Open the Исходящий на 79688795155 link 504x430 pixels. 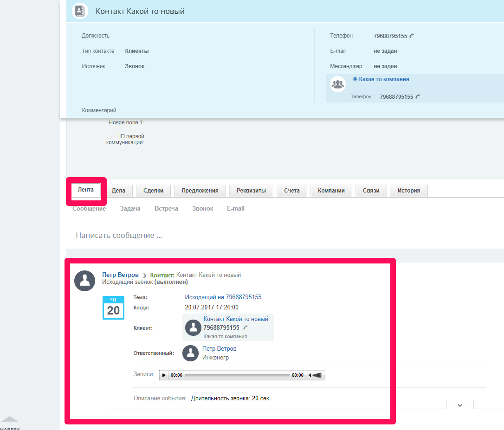click(223, 297)
